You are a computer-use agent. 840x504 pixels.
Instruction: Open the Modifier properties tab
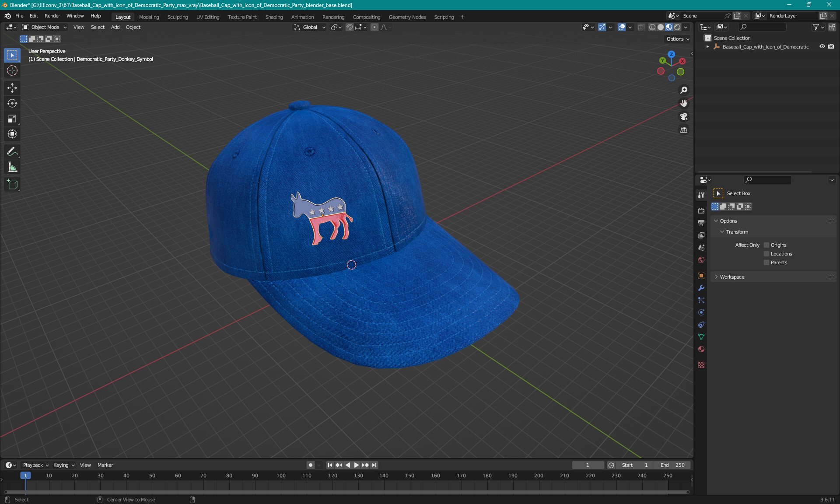[x=701, y=288]
